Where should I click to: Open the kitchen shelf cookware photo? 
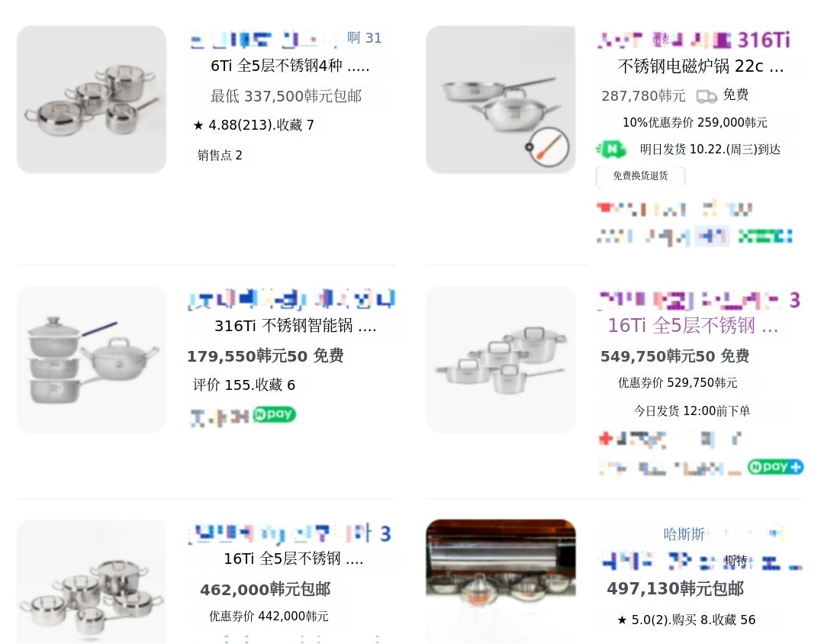501,581
